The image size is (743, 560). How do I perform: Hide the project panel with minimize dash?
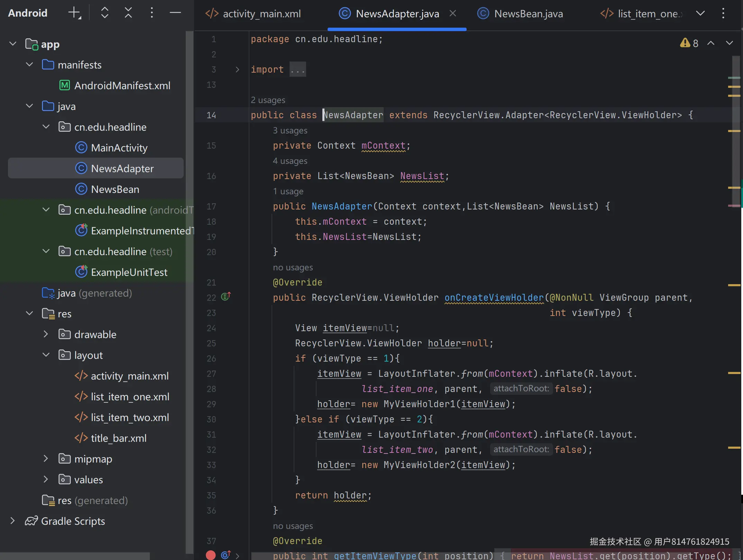[x=175, y=13]
